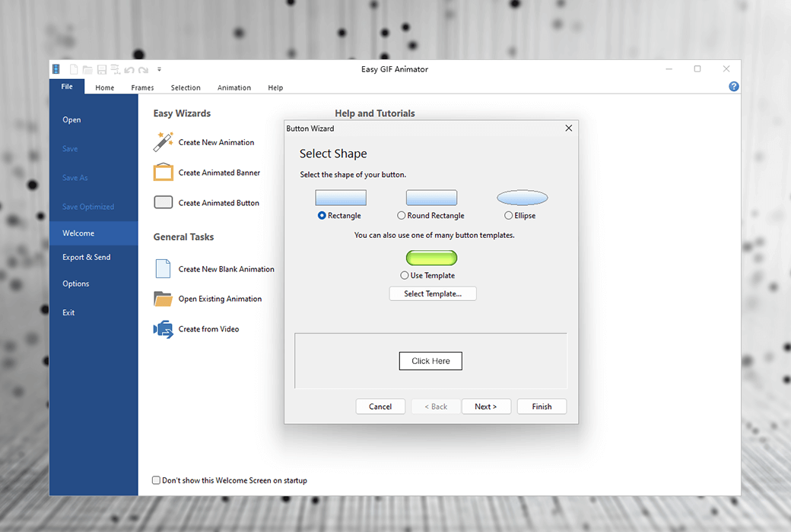Click the Help and Tutorials heading
This screenshot has width=791, height=532.
click(x=375, y=113)
